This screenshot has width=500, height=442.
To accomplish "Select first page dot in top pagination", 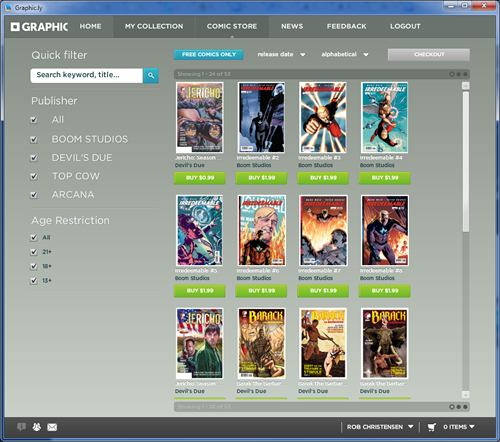I will 452,74.
